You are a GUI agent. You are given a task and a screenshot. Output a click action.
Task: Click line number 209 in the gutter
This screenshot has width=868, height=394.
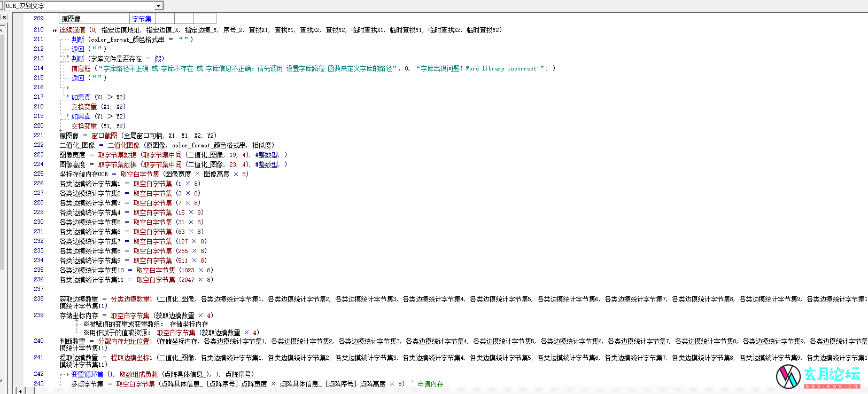coord(38,18)
